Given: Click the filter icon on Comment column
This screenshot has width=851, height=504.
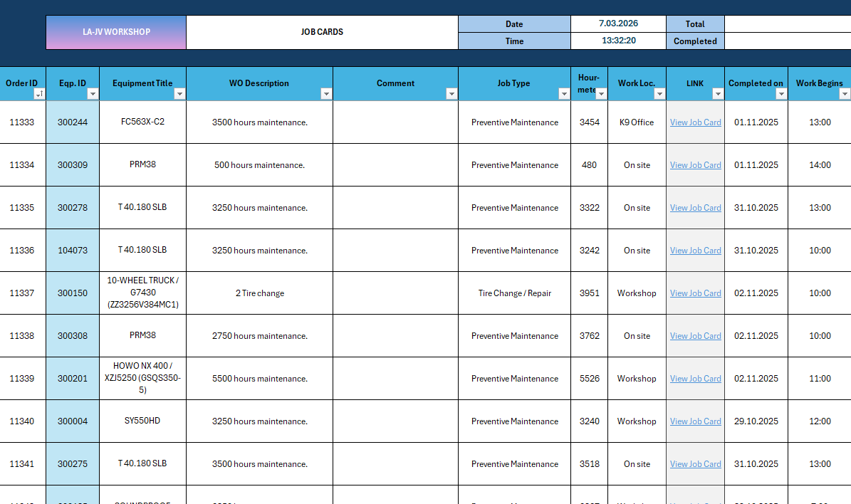Looking at the screenshot, I should pyautogui.click(x=451, y=93).
